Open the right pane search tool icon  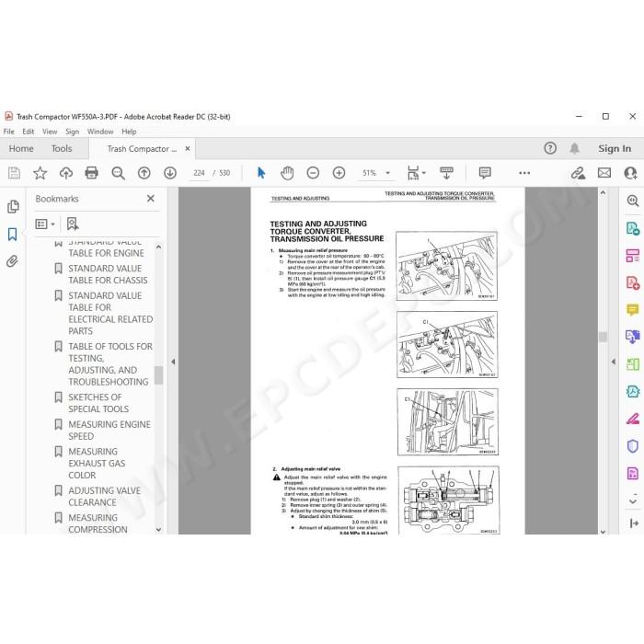pyautogui.click(x=633, y=201)
